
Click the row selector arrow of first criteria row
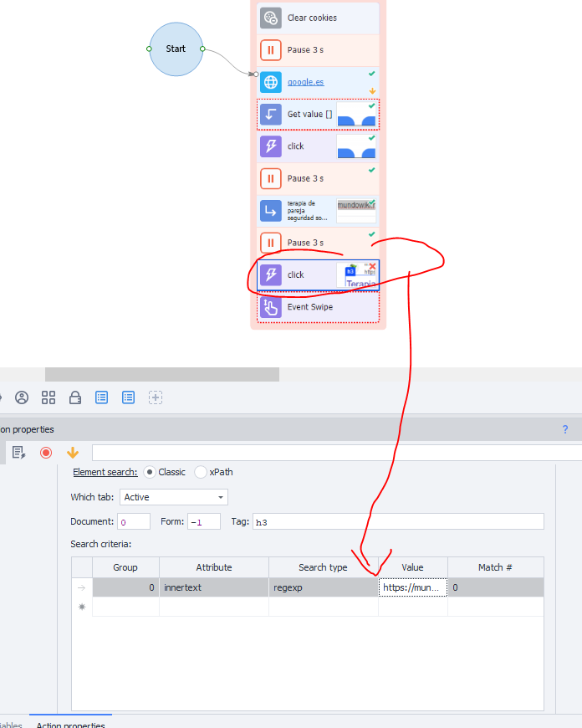pos(82,587)
